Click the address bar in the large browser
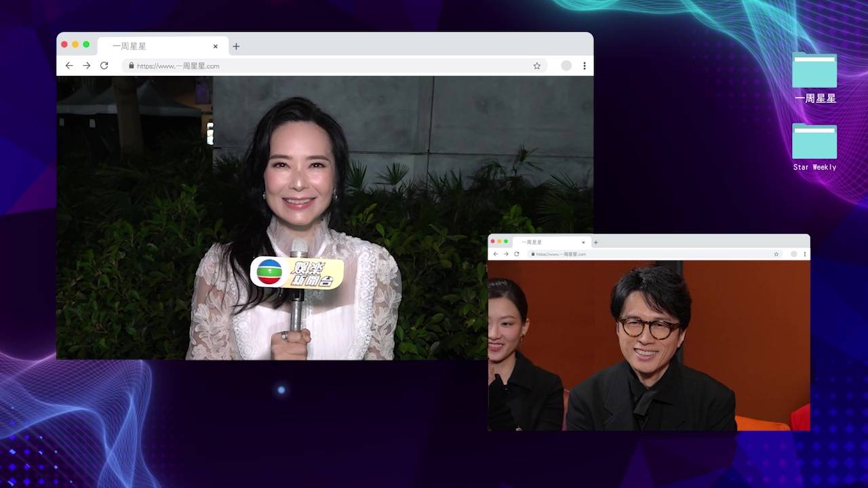Image resolution: width=868 pixels, height=488 pixels. [x=325, y=66]
